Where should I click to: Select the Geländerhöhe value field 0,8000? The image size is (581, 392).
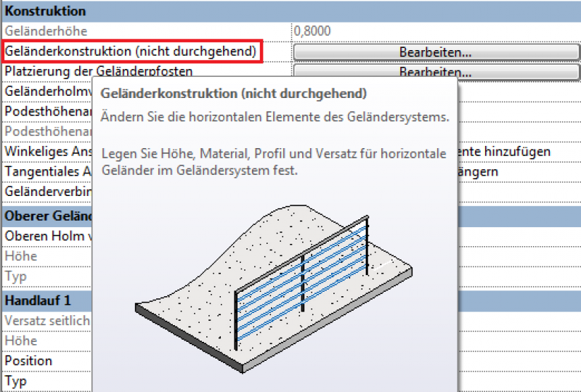(x=436, y=31)
